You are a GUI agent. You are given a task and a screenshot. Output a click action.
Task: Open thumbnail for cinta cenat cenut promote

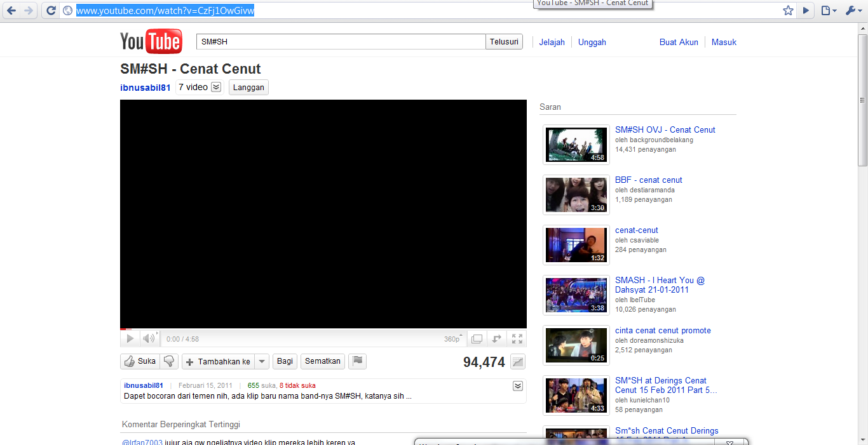click(576, 345)
